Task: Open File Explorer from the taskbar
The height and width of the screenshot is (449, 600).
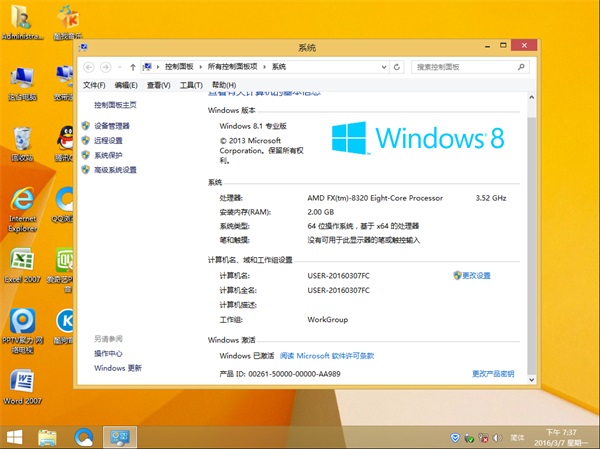Action: [48, 437]
